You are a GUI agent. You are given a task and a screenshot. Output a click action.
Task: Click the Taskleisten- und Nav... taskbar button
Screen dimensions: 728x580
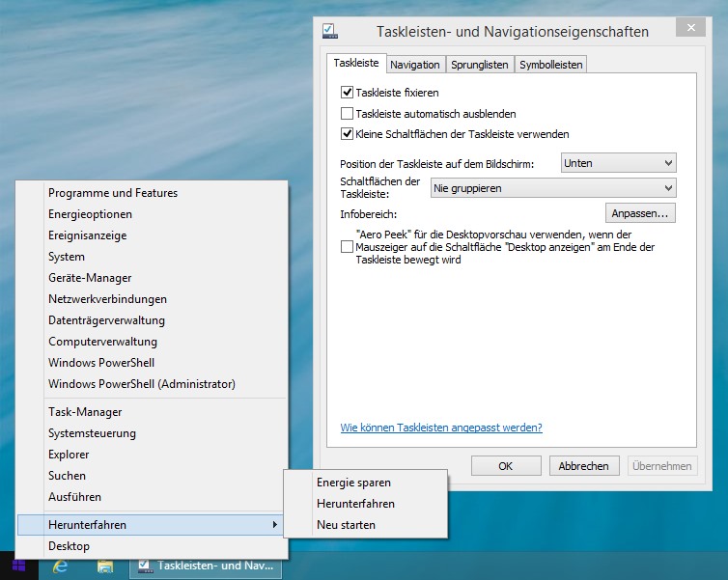point(206,566)
